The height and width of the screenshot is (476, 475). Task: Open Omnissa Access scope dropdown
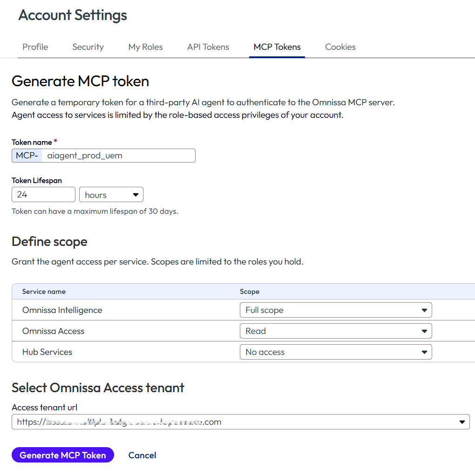click(x=336, y=331)
